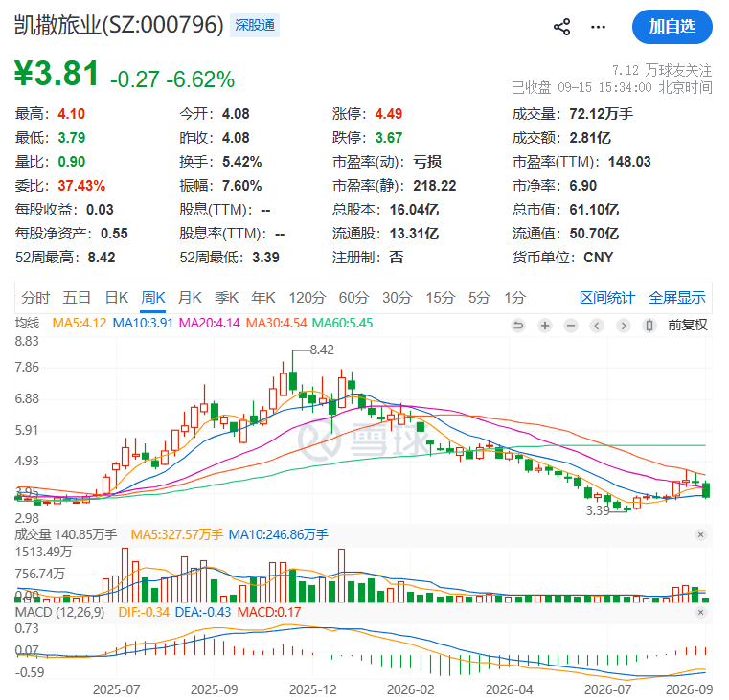Open the 季K tab
The width and height of the screenshot is (729, 700).
[226, 298]
